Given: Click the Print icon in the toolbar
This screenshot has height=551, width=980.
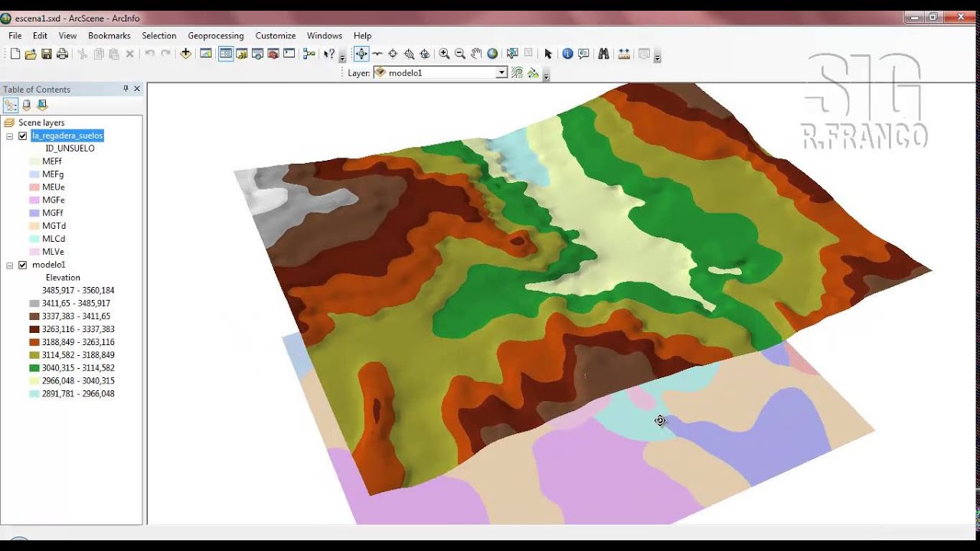Looking at the screenshot, I should (63, 54).
